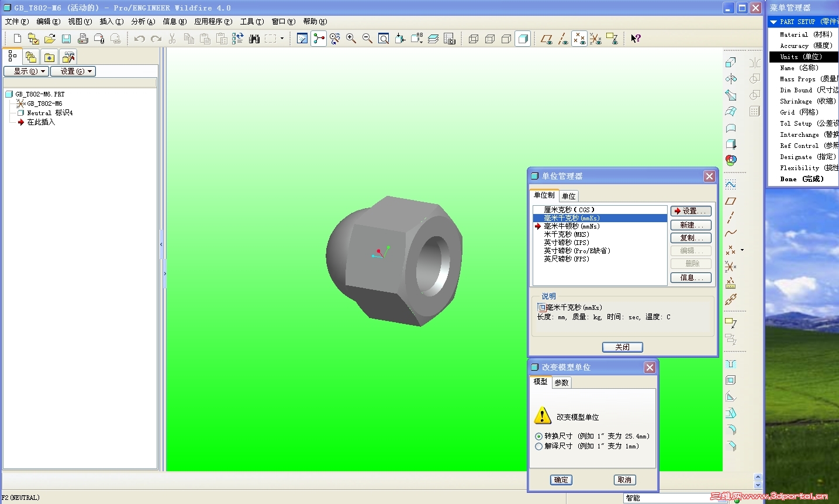Expand the selection box dropdown arrow in toolbar
Viewport: 839px width, 504px height.
point(282,39)
